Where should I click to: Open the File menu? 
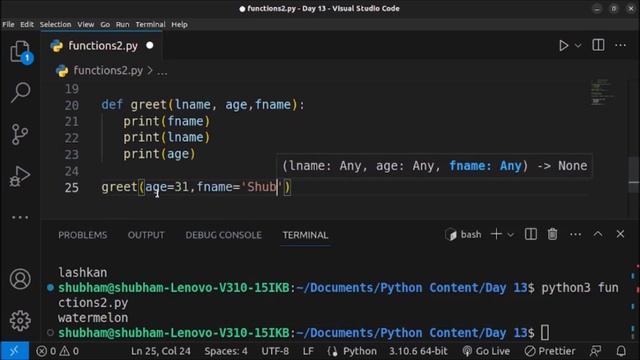pos(8,24)
